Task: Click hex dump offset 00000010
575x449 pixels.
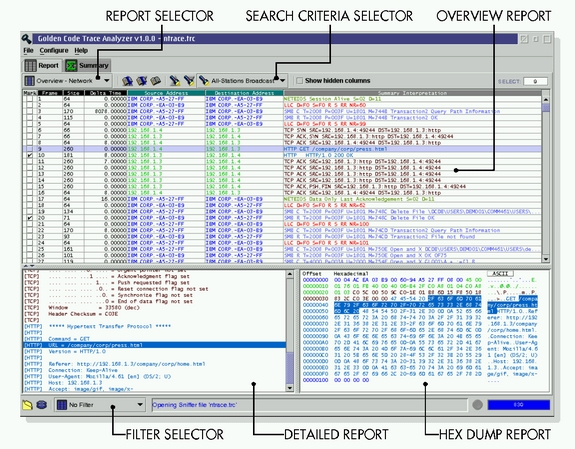Action: [315, 286]
